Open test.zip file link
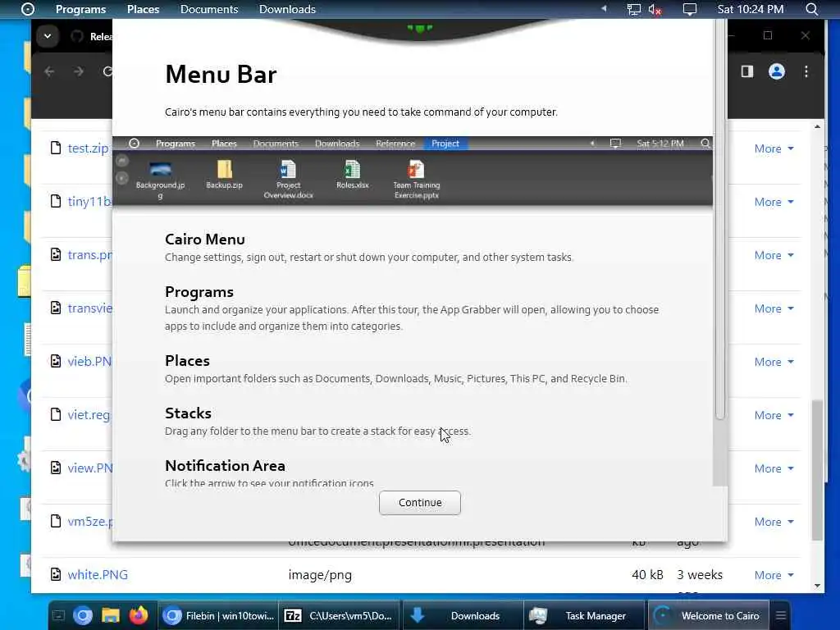 (88, 148)
